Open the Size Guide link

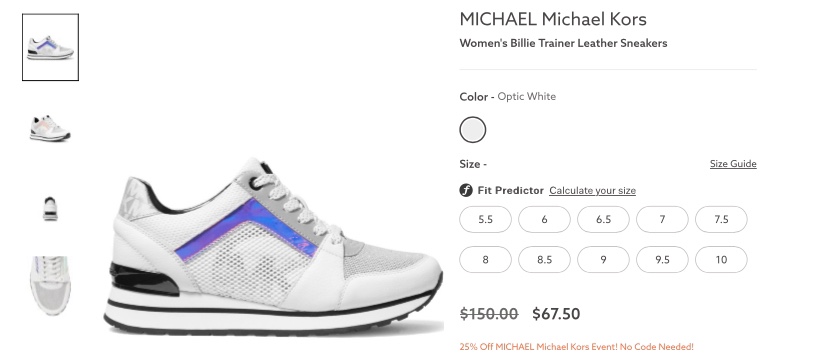pos(733,164)
